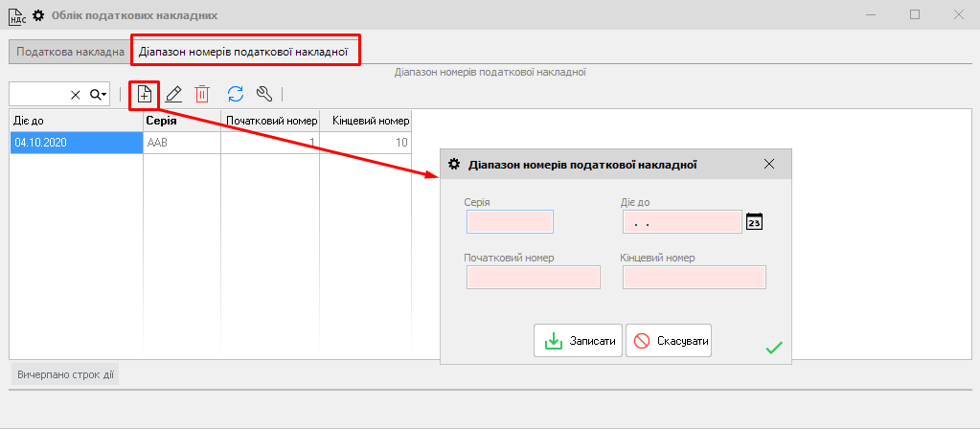The height and width of the screenshot is (429, 980).
Task: Select the Діапазон номерів податкової накладної tab
Action: pos(243,51)
